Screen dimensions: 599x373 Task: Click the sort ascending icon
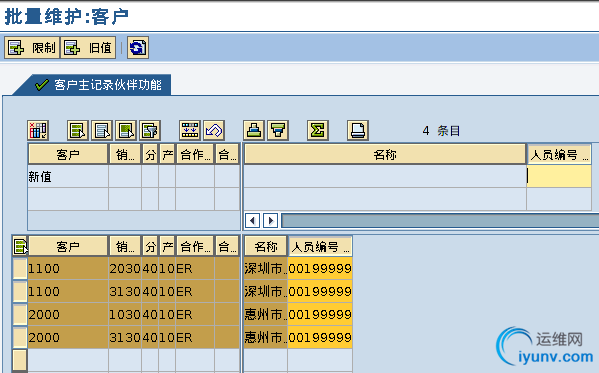click(254, 130)
